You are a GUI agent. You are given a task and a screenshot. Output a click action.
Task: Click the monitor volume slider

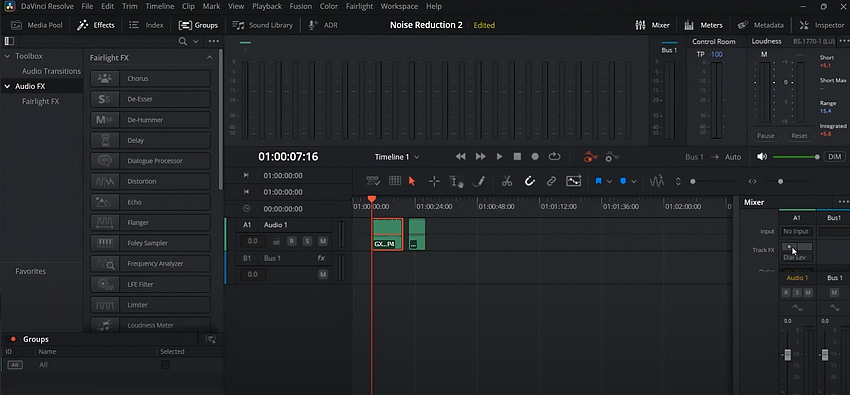pyautogui.click(x=796, y=157)
